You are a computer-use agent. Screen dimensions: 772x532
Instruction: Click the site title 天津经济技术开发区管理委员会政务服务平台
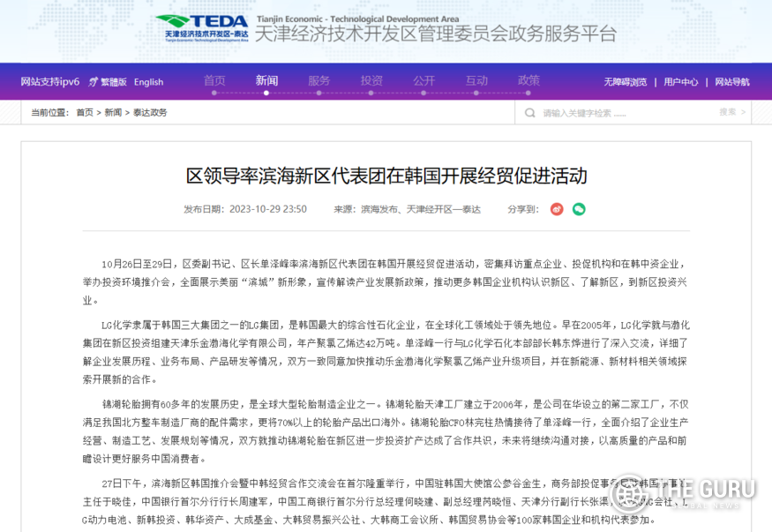click(436, 34)
